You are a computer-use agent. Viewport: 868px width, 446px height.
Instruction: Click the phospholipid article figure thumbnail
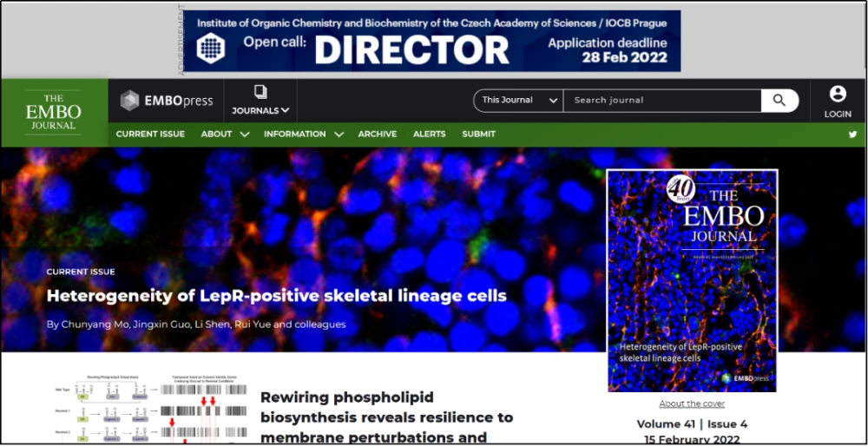(148, 411)
